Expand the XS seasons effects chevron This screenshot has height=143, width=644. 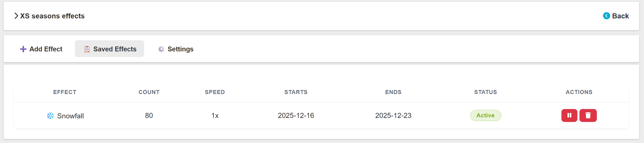pos(16,16)
